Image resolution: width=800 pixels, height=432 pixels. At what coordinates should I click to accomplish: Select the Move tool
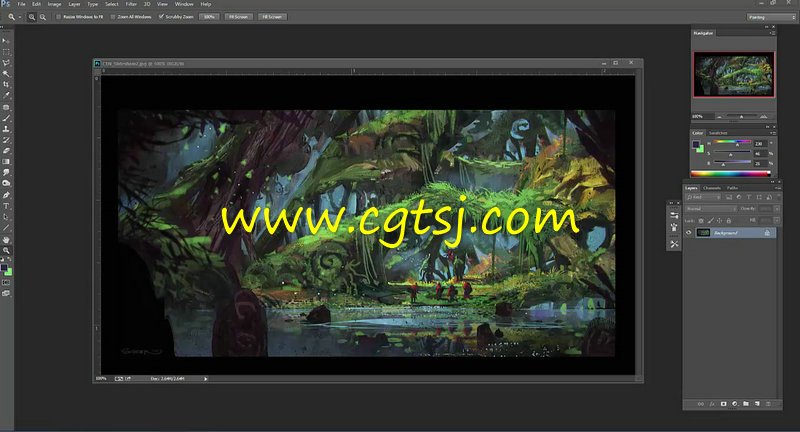[x=6, y=41]
